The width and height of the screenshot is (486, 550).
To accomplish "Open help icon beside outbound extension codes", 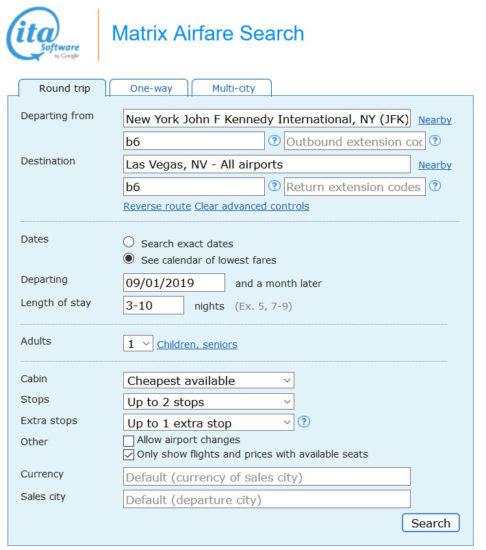I will pyautogui.click(x=435, y=141).
